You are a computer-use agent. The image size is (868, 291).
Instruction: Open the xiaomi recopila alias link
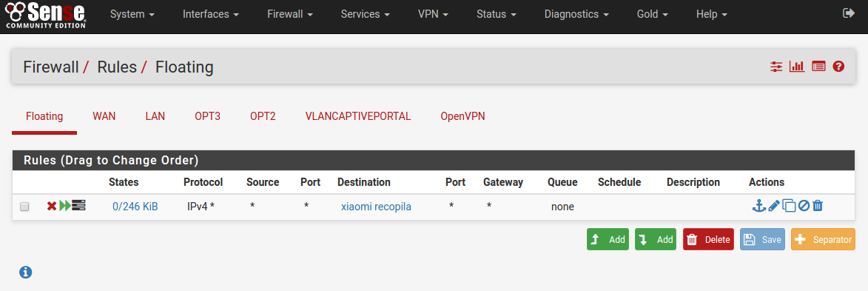coord(376,207)
